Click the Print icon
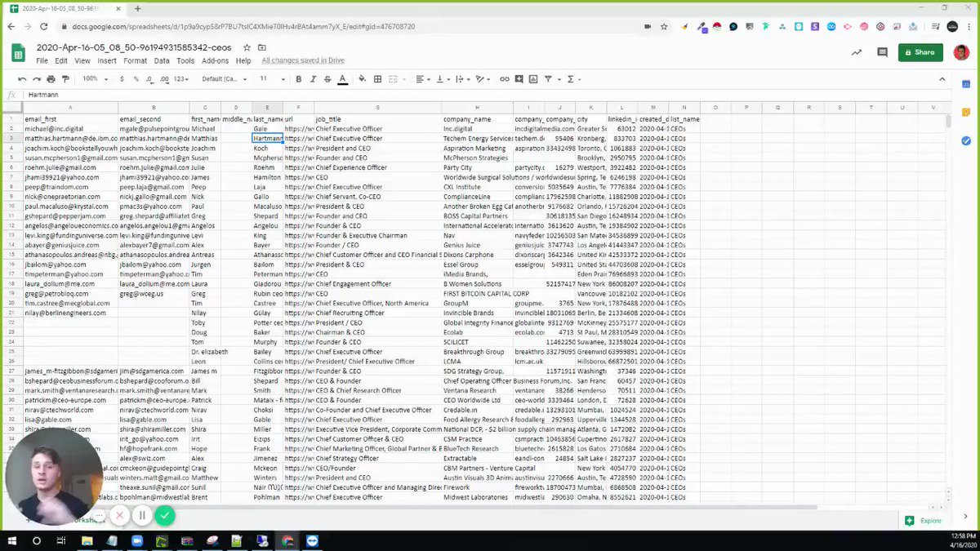Screen dimensions: 980x551 click(x=51, y=79)
